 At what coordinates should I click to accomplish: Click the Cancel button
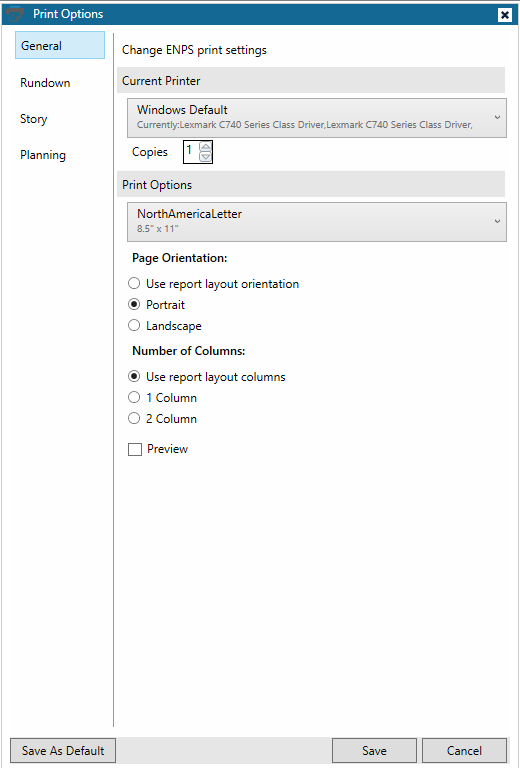click(464, 751)
